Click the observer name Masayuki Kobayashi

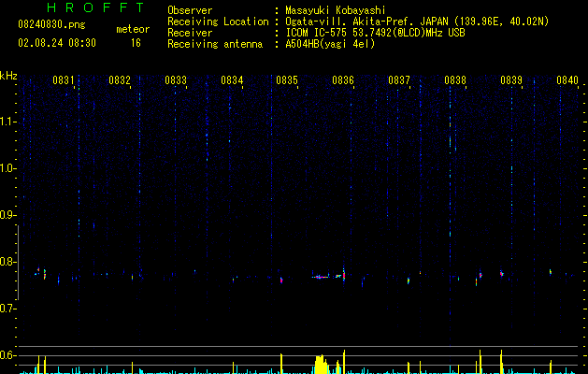coord(336,10)
